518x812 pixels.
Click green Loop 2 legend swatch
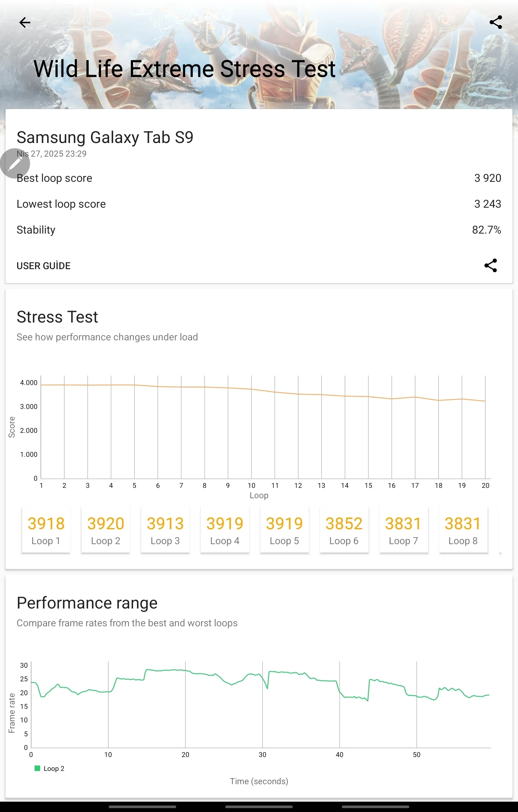tap(38, 768)
